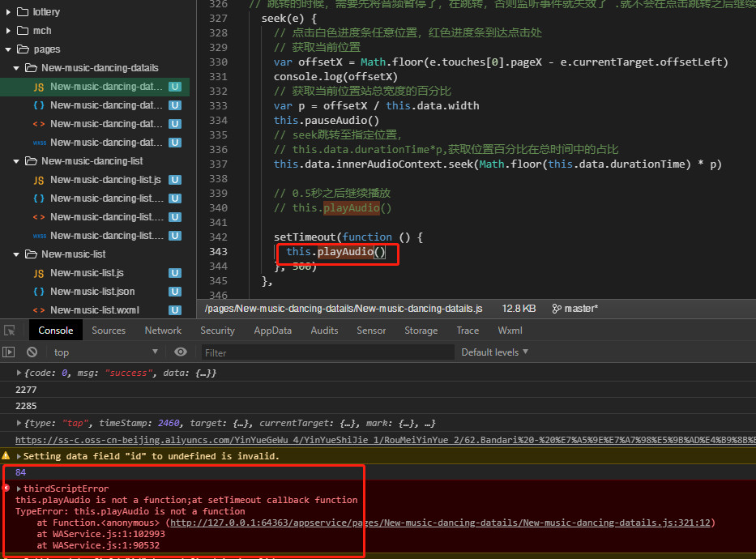Open the Trace tab
The width and height of the screenshot is (756, 559).
468,331
